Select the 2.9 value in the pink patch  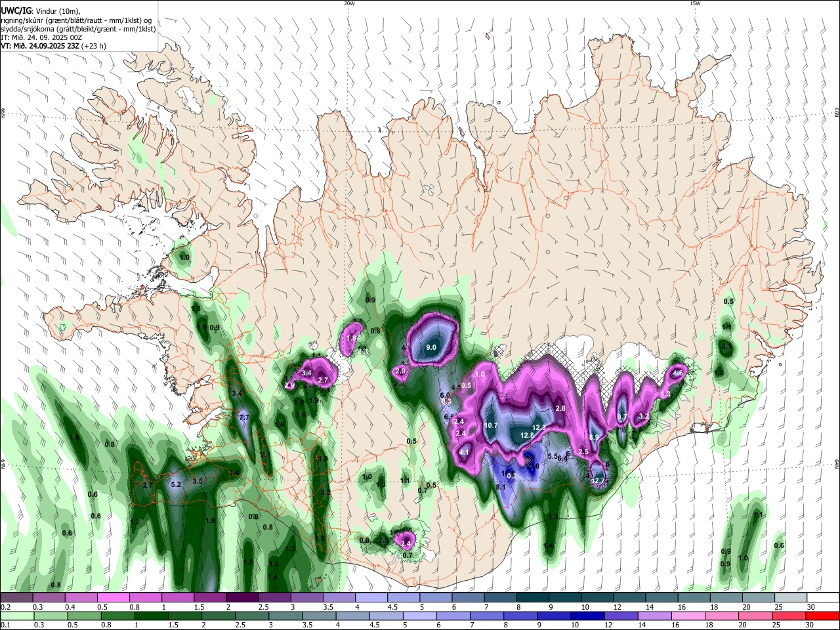click(401, 371)
